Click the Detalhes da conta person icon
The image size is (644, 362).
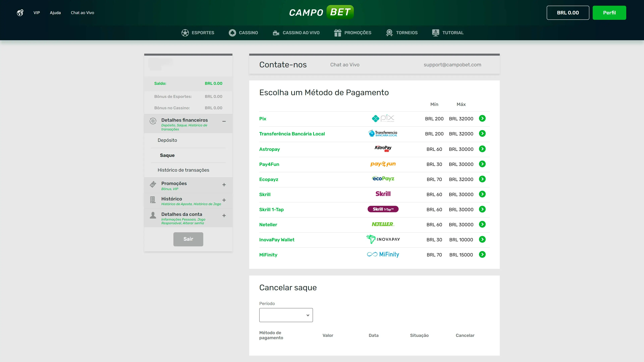pyautogui.click(x=153, y=215)
